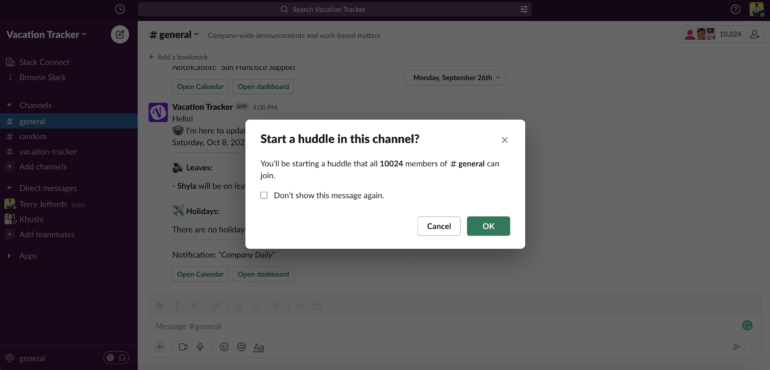Open the search filter sliders icon

coord(524,9)
